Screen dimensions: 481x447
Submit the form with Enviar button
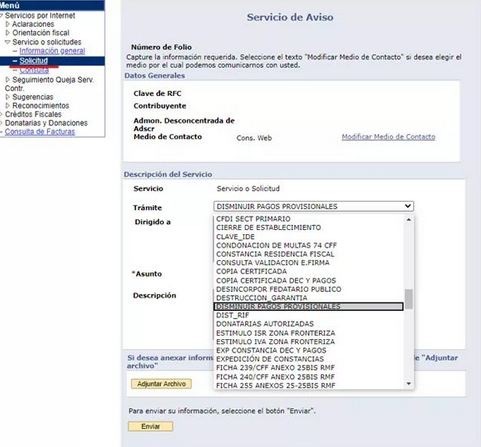point(150,426)
